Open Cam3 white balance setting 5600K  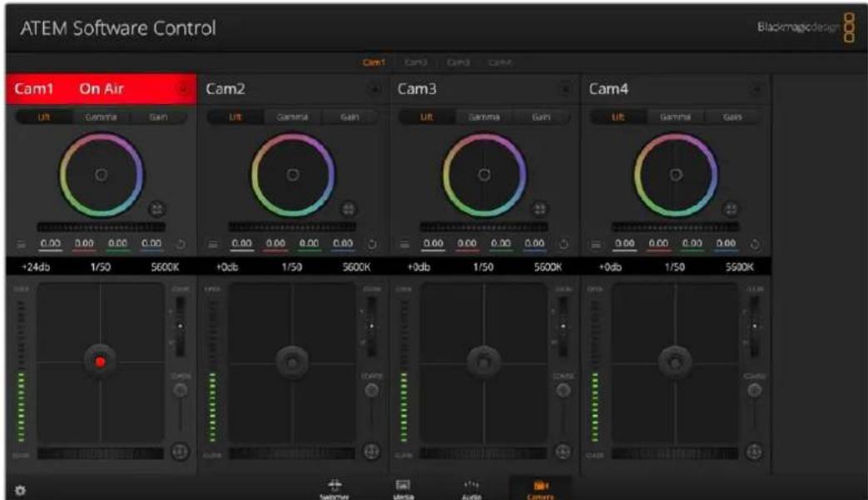548,267
